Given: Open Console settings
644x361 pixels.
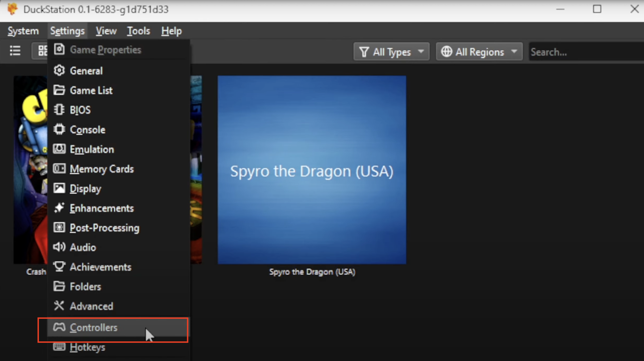Looking at the screenshot, I should pos(119,130).
